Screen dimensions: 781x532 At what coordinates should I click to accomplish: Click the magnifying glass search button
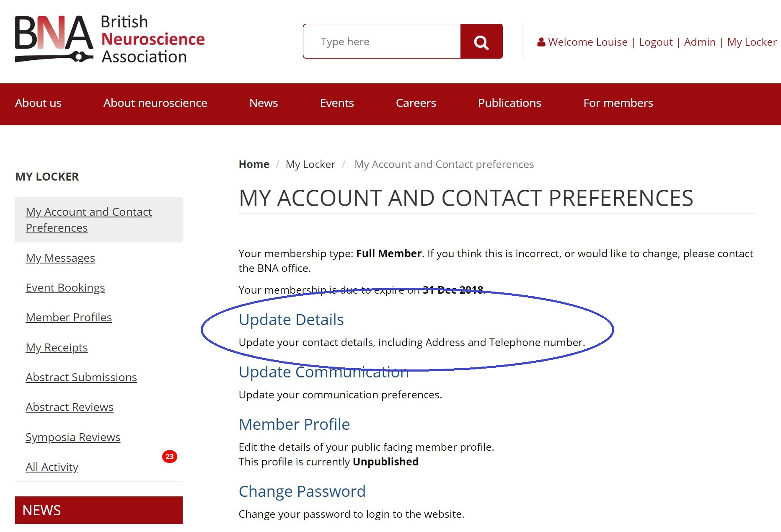point(481,41)
